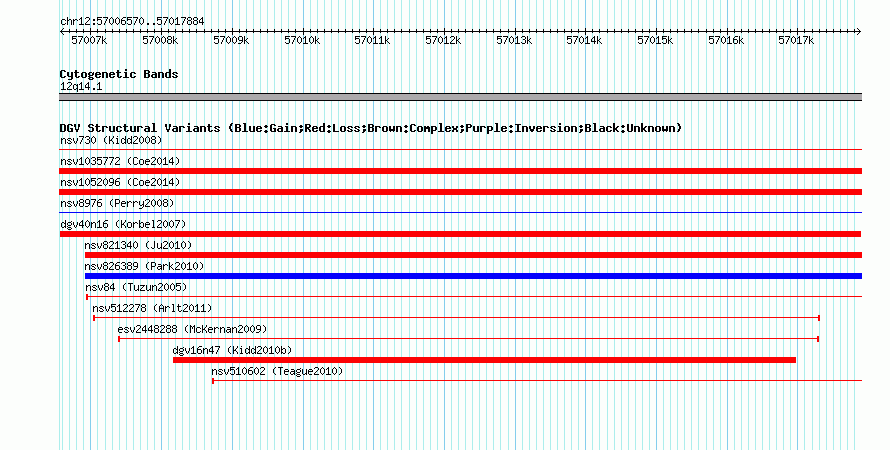890x450 pixels.
Task: Click the gray 12q14.1 cytogenetic band bar
Action: [460, 97]
